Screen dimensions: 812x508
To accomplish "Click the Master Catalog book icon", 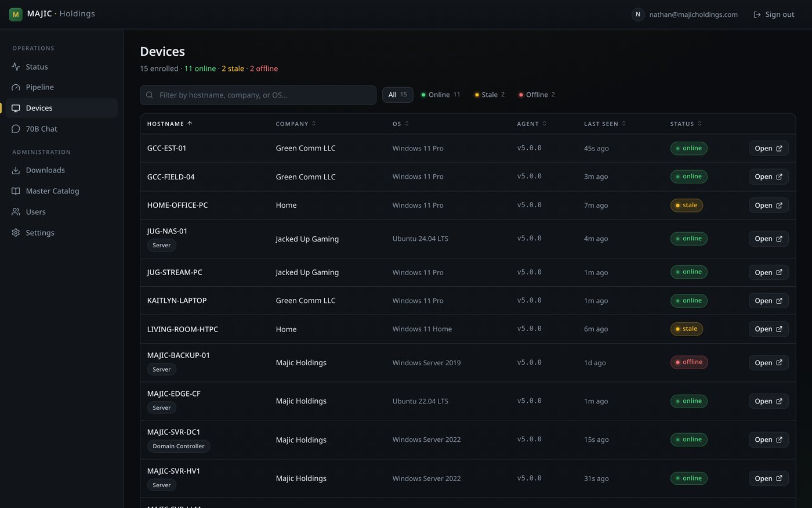I will pos(16,191).
